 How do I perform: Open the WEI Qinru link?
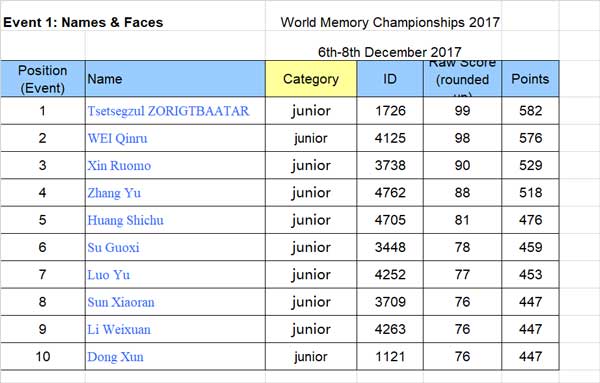117,138
